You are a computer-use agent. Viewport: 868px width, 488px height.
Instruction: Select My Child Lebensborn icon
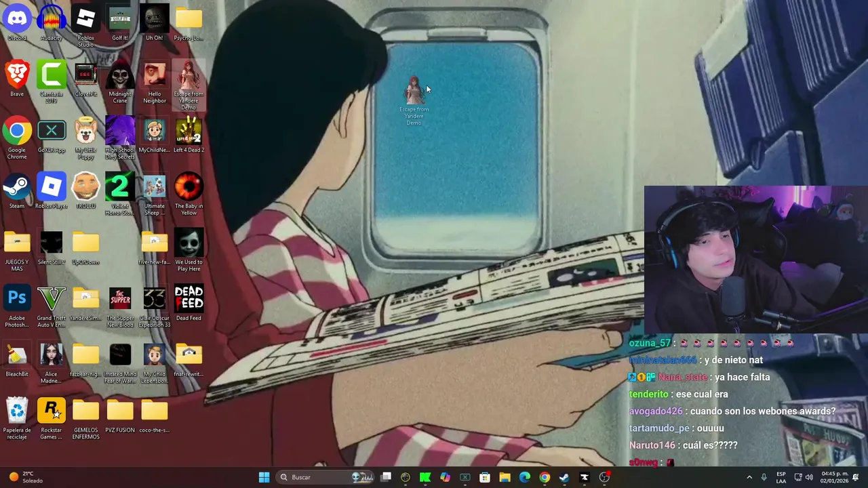click(154, 363)
